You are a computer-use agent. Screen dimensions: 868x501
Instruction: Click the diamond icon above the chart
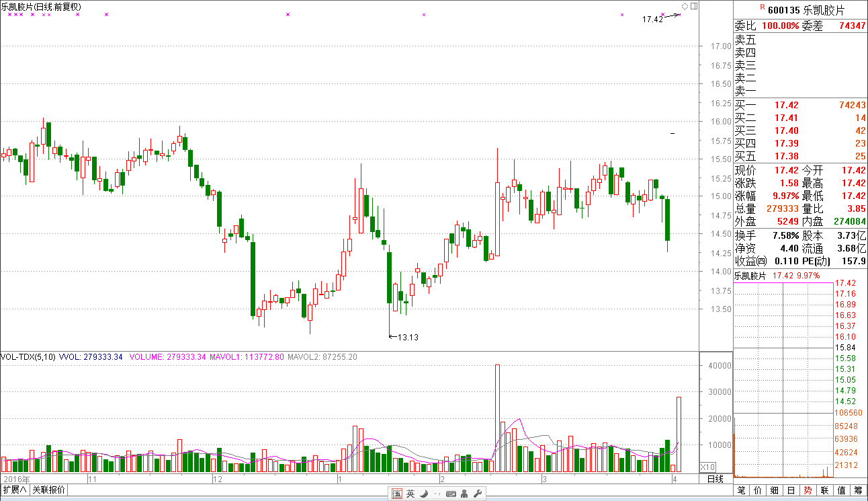pos(685,6)
